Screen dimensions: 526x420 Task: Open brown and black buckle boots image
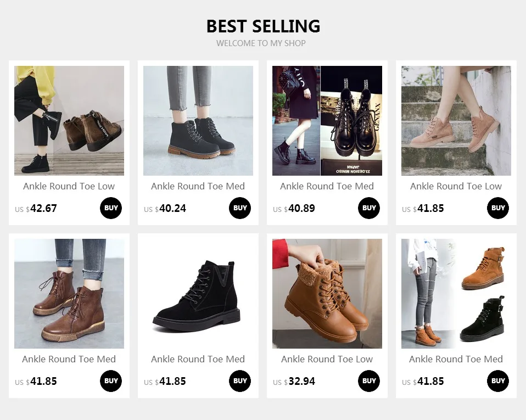coord(456,294)
